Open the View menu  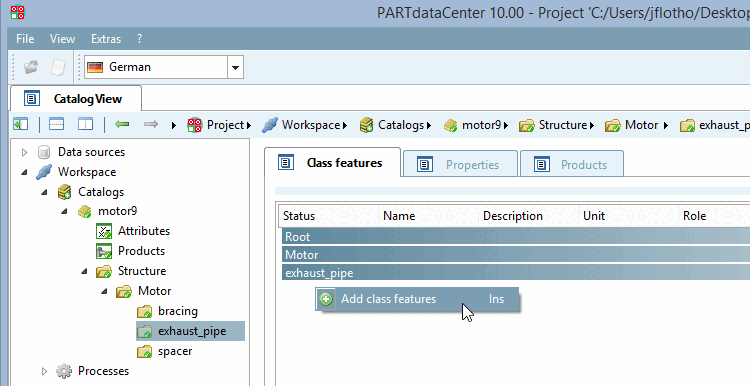pyautogui.click(x=62, y=39)
